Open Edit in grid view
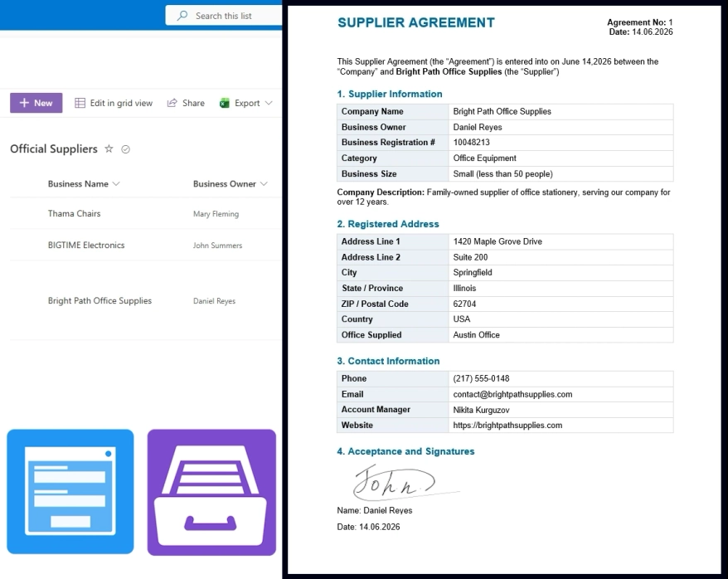Viewport: 728px width, 579px height. (114, 103)
